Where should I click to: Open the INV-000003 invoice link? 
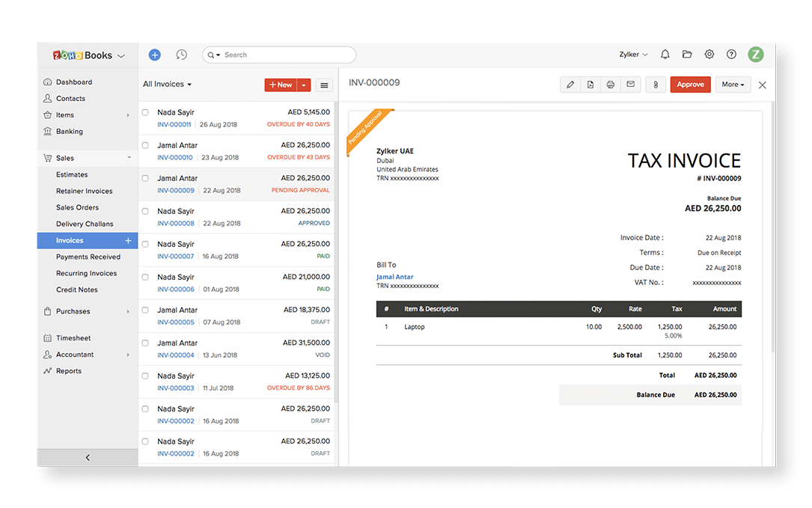tap(176, 388)
